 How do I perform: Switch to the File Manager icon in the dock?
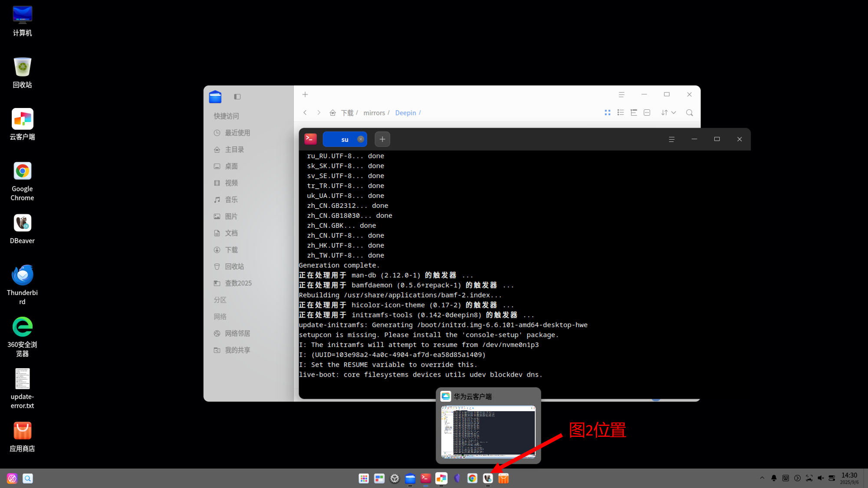[410, 478]
